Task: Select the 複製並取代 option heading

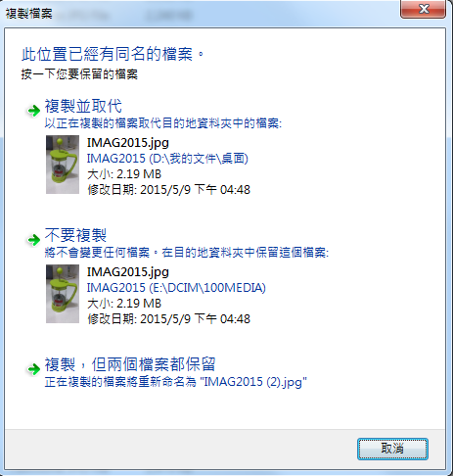Action: [83, 106]
